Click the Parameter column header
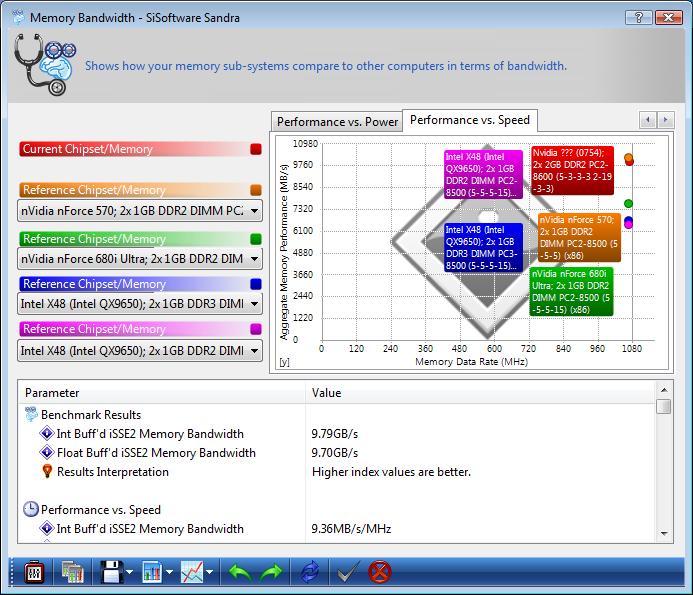Image resolution: width=693 pixels, height=595 pixels. (162, 393)
